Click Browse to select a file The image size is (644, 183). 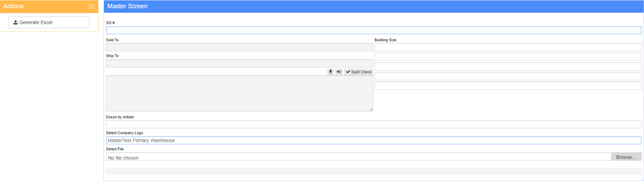point(626,157)
